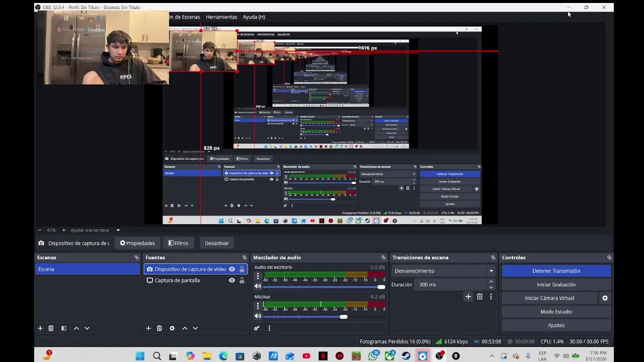644x362 pixels.
Task: Add a new source in Fuentes panel
Action: (x=148, y=328)
